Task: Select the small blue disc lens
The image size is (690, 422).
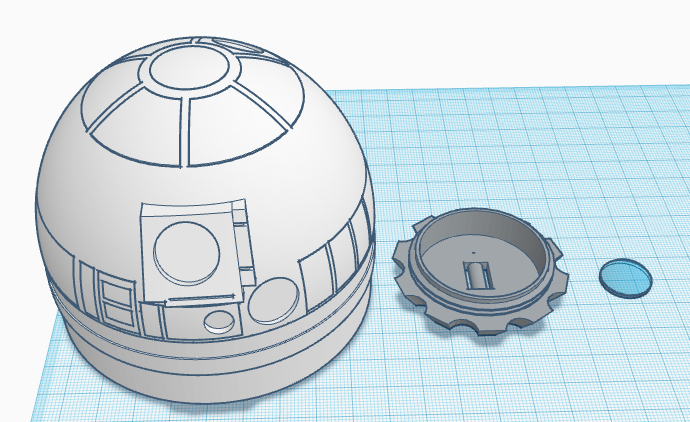Action: [626, 278]
